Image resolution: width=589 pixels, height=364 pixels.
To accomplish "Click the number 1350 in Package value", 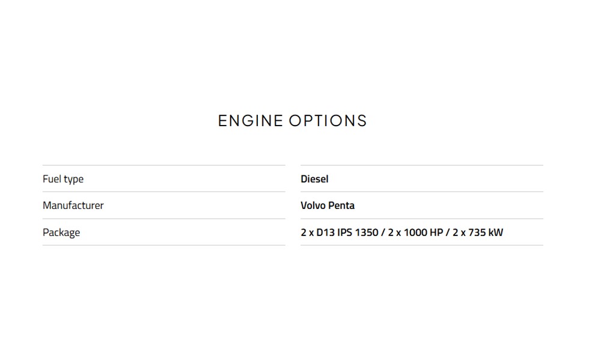I will point(367,232).
